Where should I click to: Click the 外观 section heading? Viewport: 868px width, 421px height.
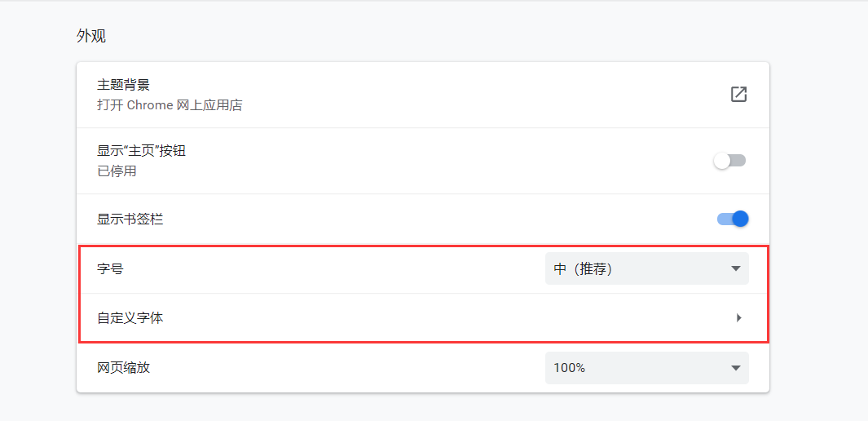[x=91, y=36]
